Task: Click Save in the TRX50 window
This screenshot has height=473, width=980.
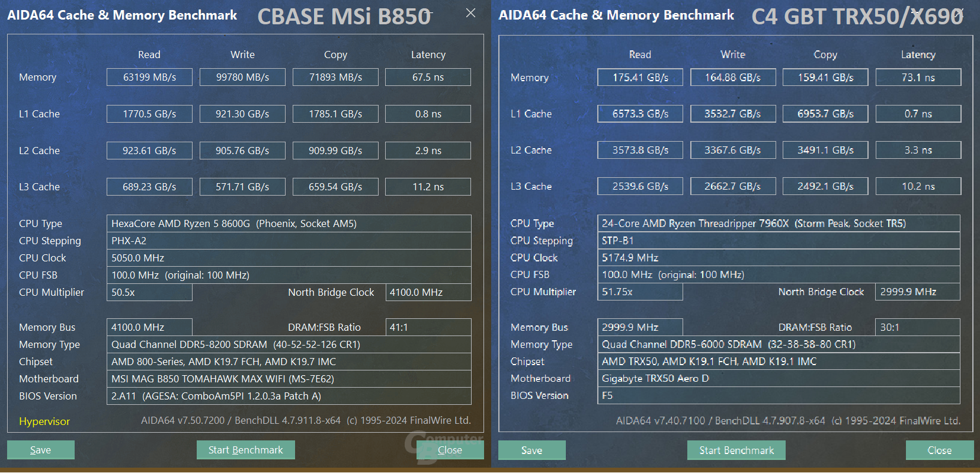Action: coord(531,450)
